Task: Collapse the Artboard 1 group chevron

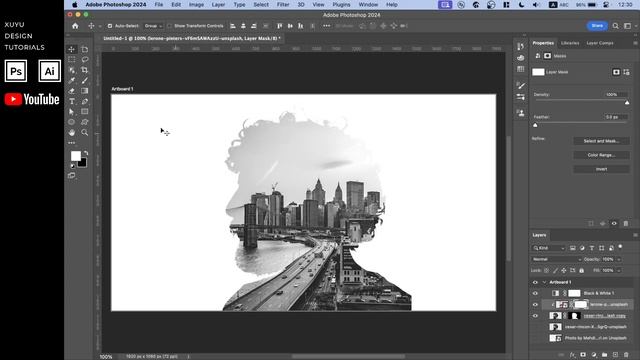Action: coord(544,282)
